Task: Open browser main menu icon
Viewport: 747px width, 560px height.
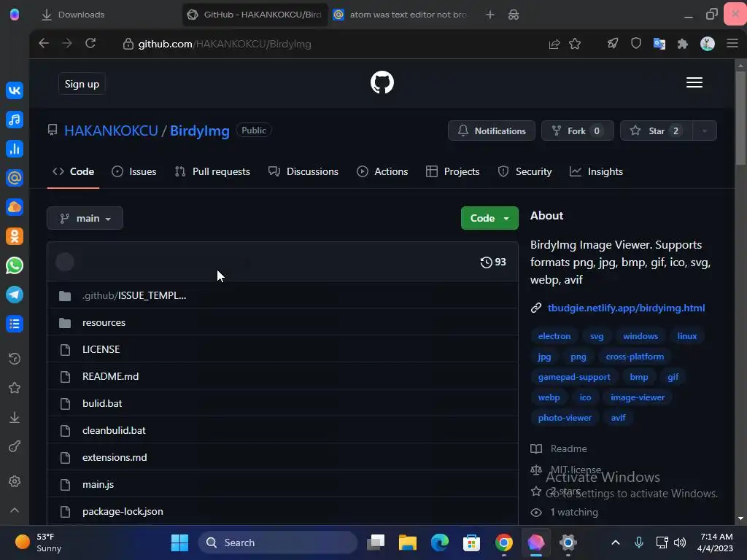Action: point(732,44)
